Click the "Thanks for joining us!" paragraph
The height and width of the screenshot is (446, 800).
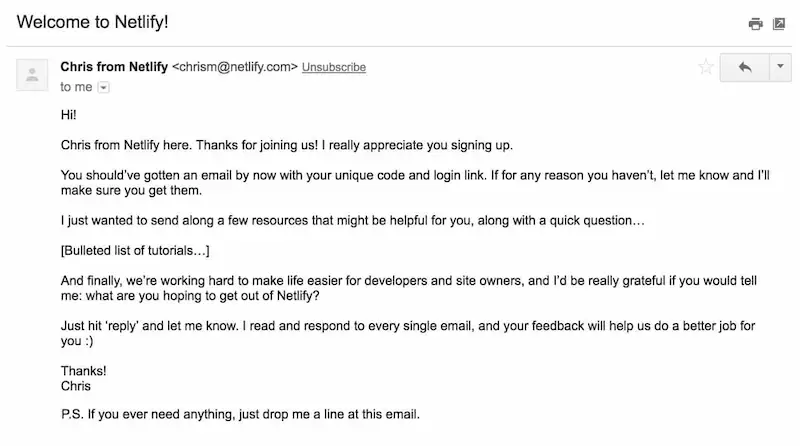[x=286, y=146]
